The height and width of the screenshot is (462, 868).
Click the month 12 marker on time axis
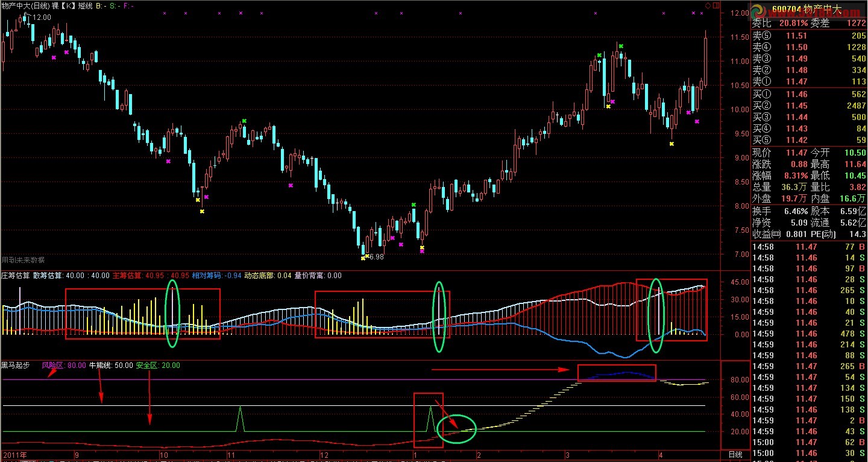click(324, 454)
